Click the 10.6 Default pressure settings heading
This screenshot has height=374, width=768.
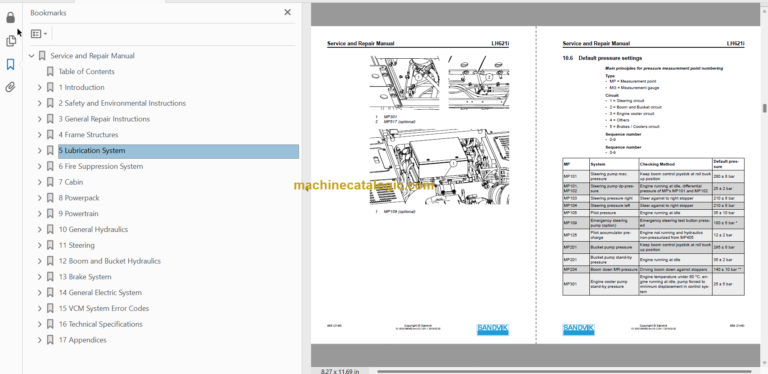(x=602, y=58)
